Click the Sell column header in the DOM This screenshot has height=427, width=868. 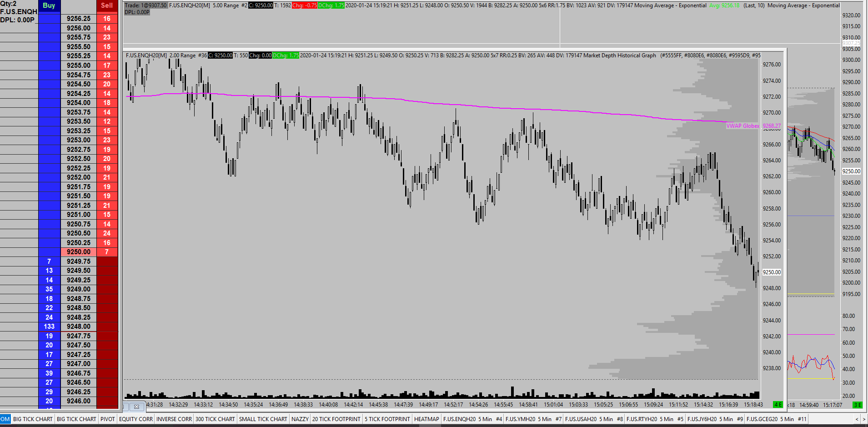[107, 6]
